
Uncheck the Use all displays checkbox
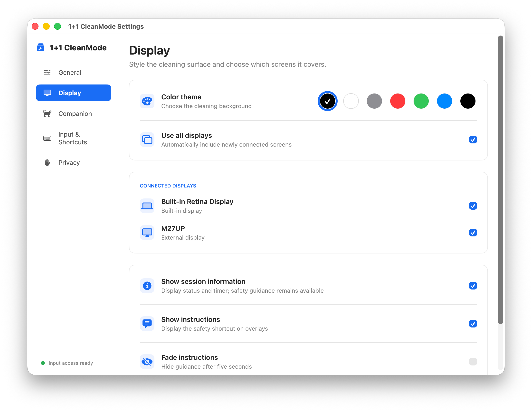[x=473, y=140]
